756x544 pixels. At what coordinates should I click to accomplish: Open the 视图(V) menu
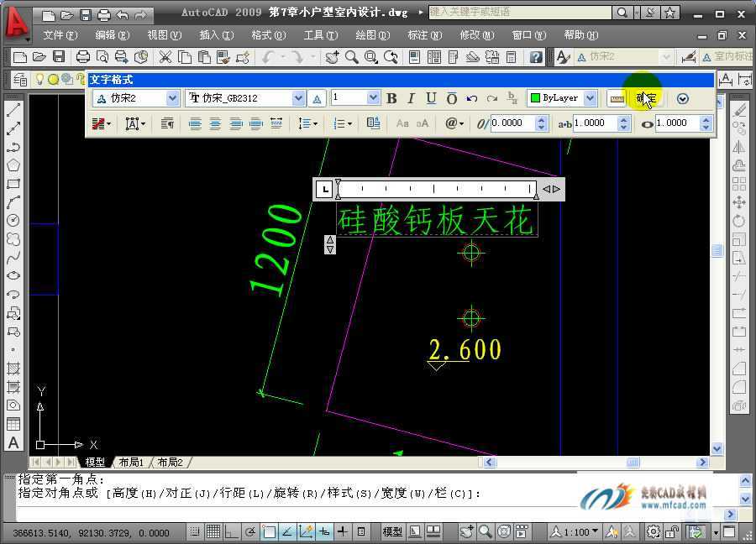(164, 35)
